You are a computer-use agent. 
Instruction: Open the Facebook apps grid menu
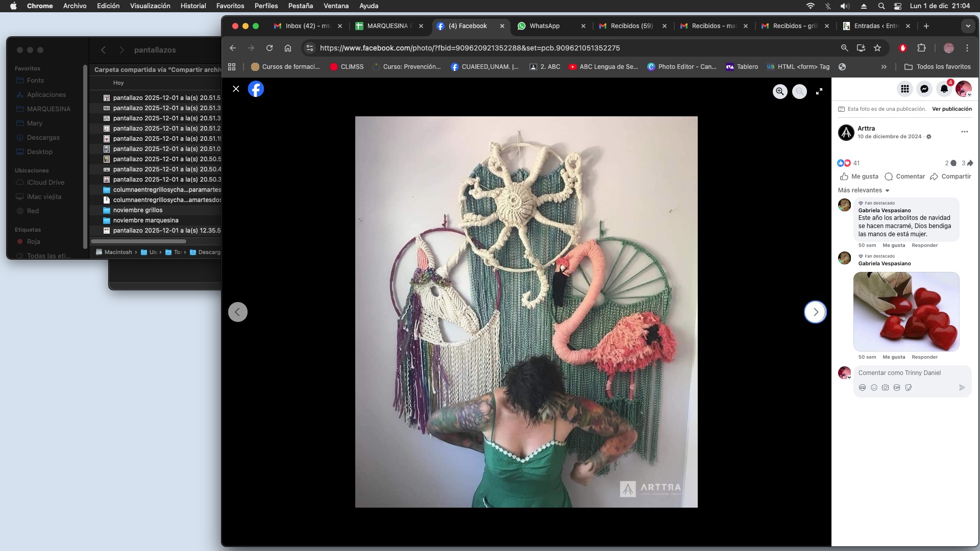coord(905,89)
